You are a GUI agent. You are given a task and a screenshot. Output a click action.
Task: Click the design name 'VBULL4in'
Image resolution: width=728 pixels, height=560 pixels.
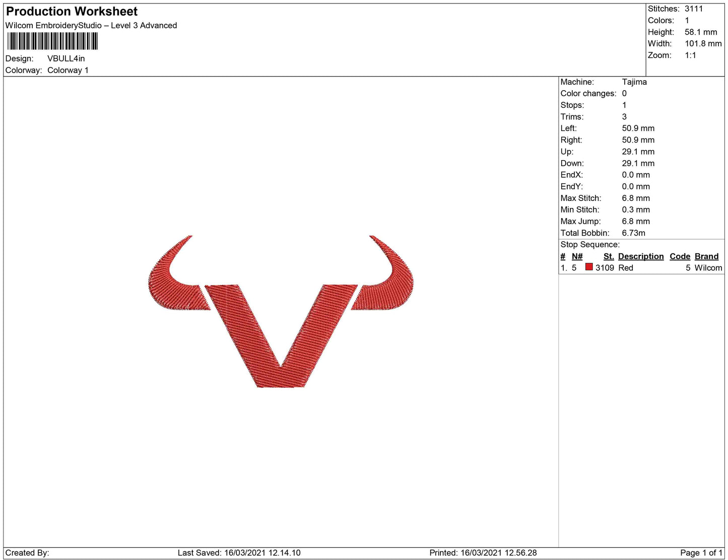[66, 59]
